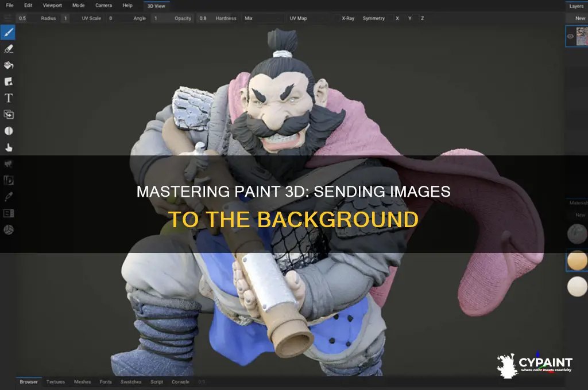Select the Decal tool
This screenshot has width=588, height=390.
click(x=8, y=81)
